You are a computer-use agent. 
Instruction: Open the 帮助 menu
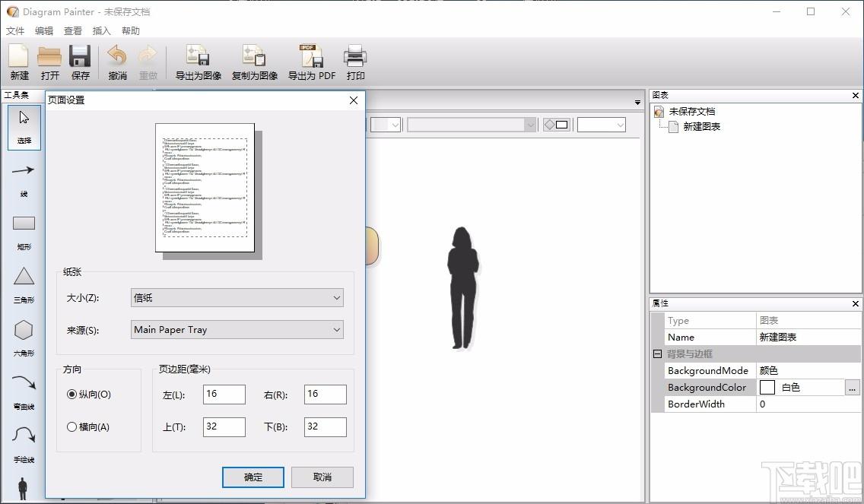click(131, 31)
